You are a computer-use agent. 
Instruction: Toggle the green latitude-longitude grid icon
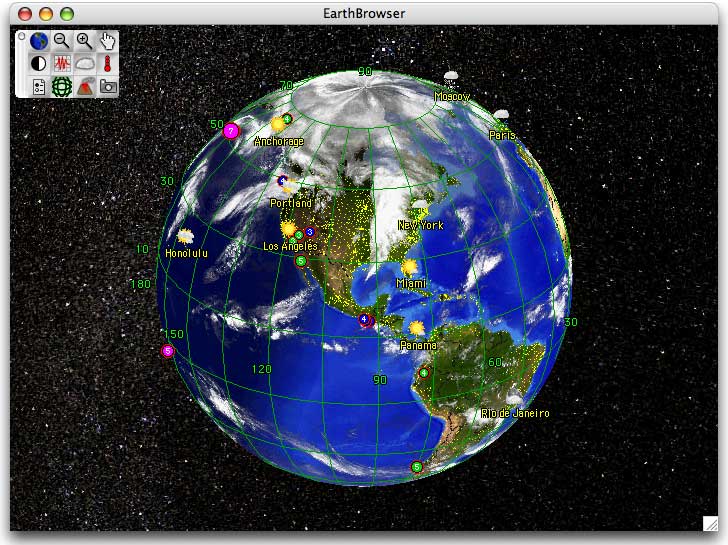click(62, 86)
